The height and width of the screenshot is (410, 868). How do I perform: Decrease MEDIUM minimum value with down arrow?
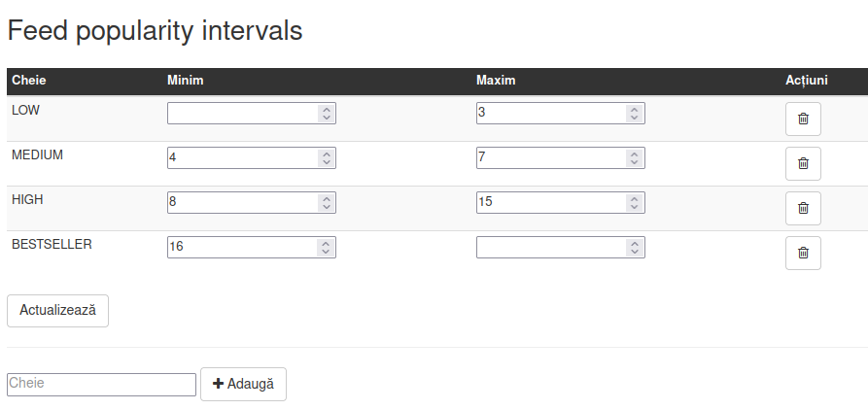click(x=327, y=162)
